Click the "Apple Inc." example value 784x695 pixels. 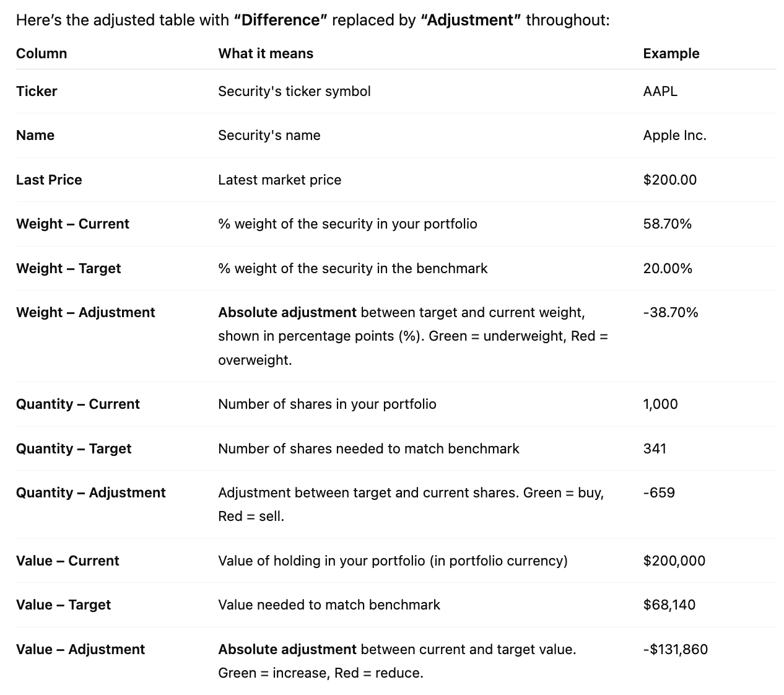point(674,135)
